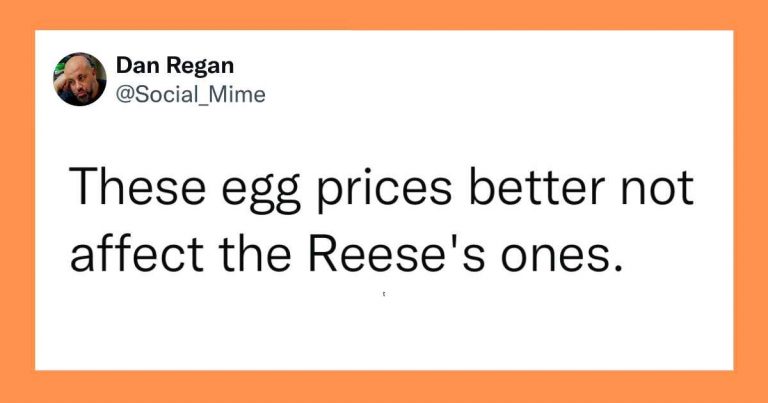Click the tiny mark below the tweet text

tap(383, 295)
